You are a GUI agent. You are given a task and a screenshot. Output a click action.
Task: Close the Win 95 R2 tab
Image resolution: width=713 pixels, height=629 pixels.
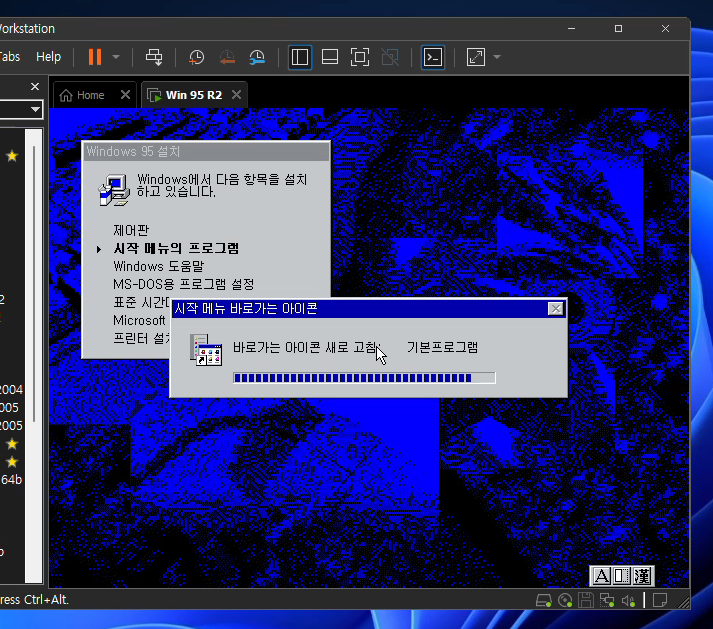236,95
